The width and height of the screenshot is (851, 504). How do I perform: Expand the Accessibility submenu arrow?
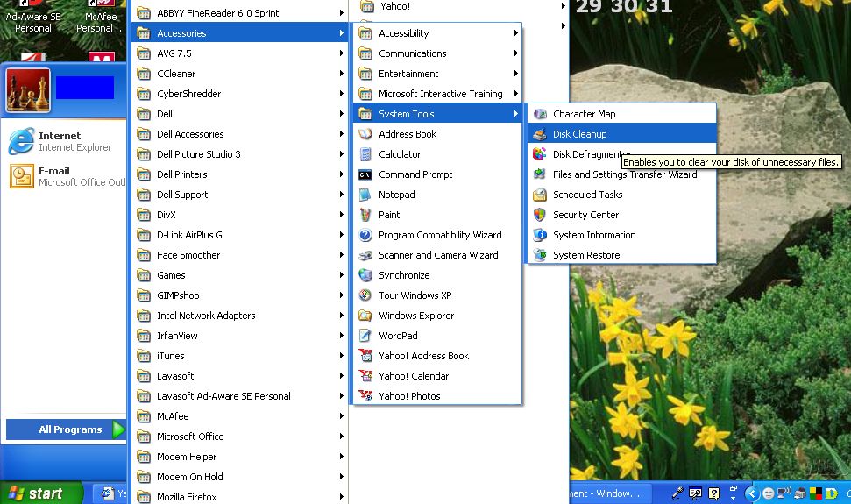[x=515, y=33]
